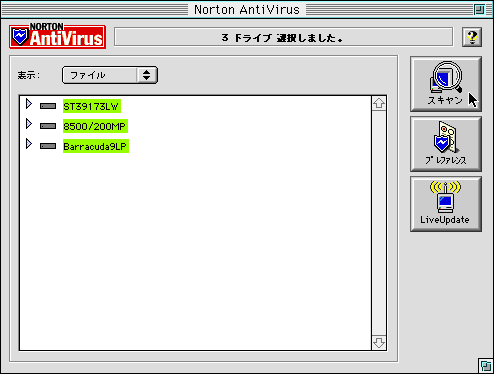This screenshot has height=374, width=494.
Task: Select the ST39173LW drive name
Action: click(92, 106)
